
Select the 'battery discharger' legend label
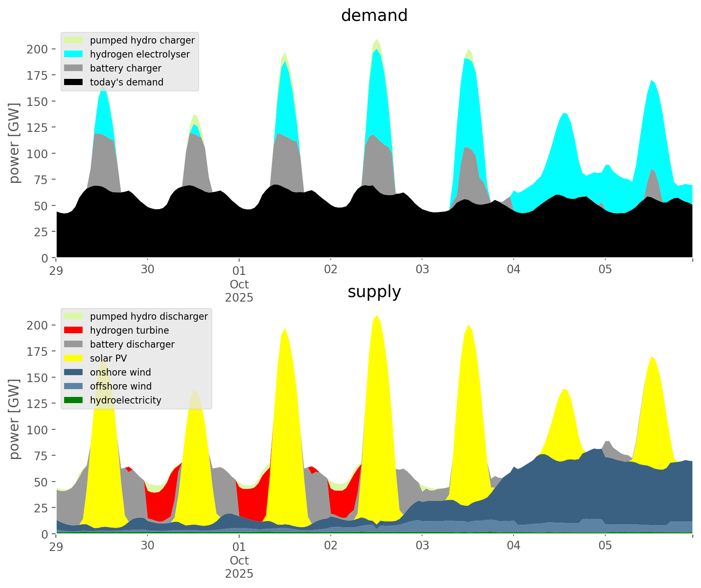(x=132, y=344)
